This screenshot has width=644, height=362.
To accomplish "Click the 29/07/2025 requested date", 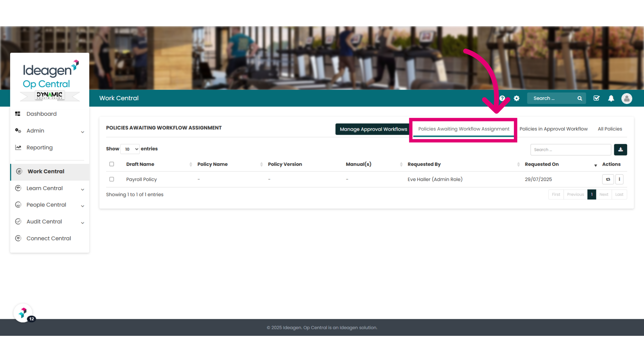I will tap(538, 179).
